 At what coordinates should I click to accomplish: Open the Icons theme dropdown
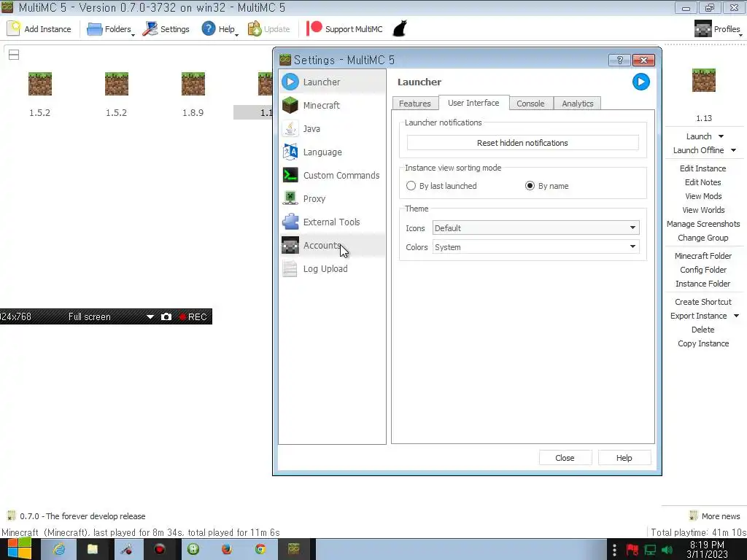[x=536, y=227]
